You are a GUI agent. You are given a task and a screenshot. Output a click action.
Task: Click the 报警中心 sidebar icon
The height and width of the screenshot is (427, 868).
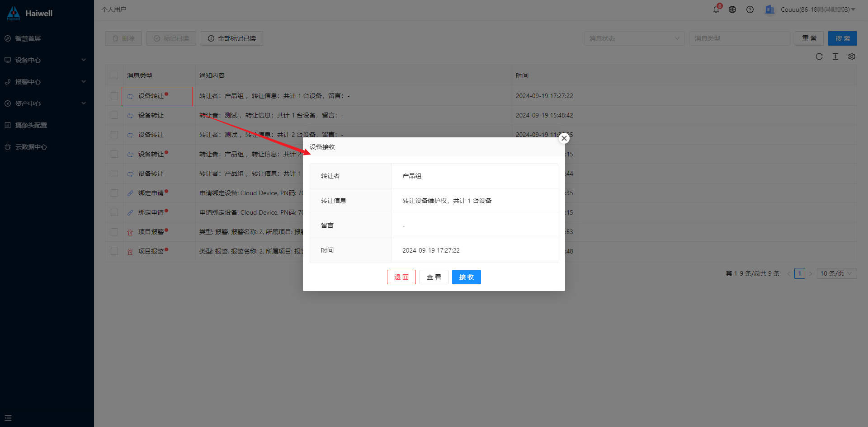pyautogui.click(x=8, y=82)
